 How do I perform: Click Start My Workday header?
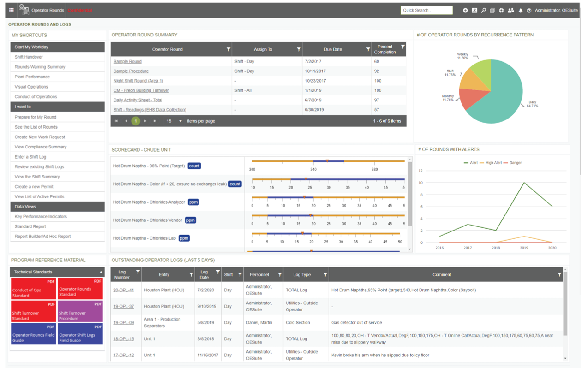click(58, 47)
